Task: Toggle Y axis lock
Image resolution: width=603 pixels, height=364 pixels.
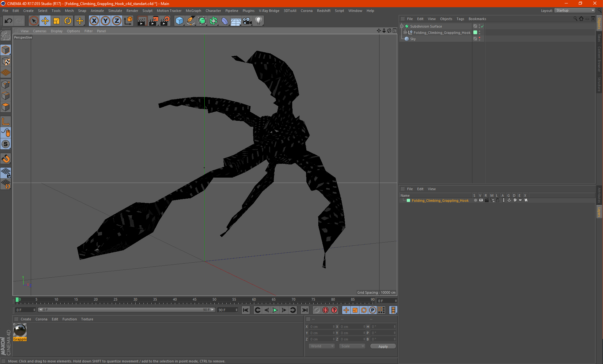Action: 105,21
